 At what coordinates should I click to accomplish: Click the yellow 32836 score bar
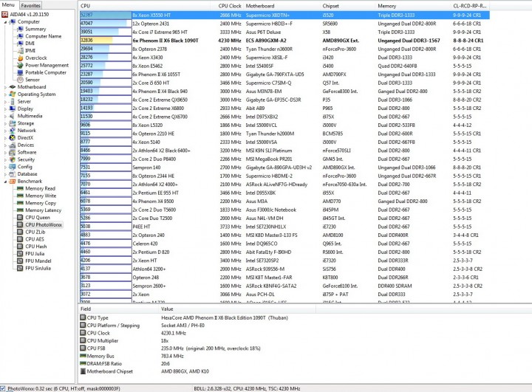point(106,41)
